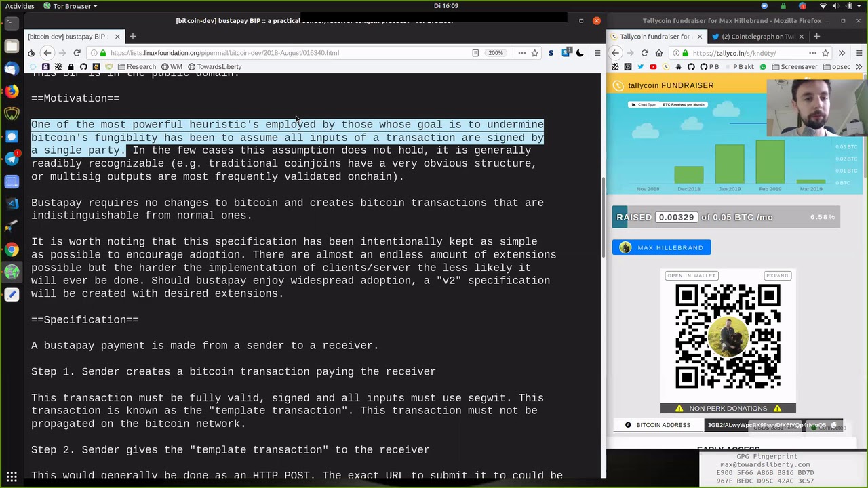Viewport: 868px width, 488px height.
Task: Click the raised BTC progress bar
Action: pyautogui.click(x=726, y=217)
